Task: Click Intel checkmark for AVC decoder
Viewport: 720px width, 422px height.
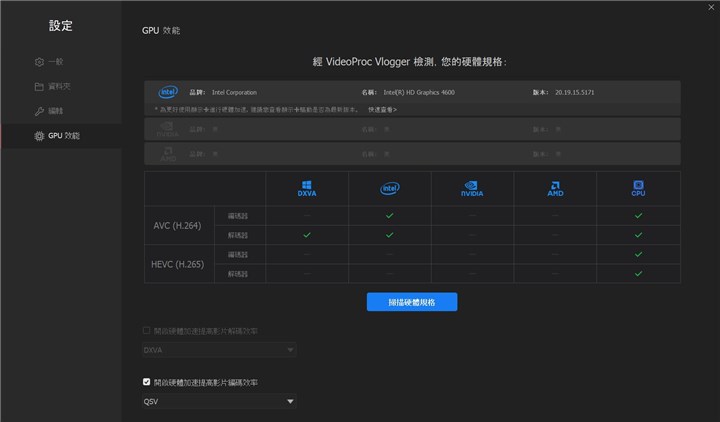Action: coord(389,235)
